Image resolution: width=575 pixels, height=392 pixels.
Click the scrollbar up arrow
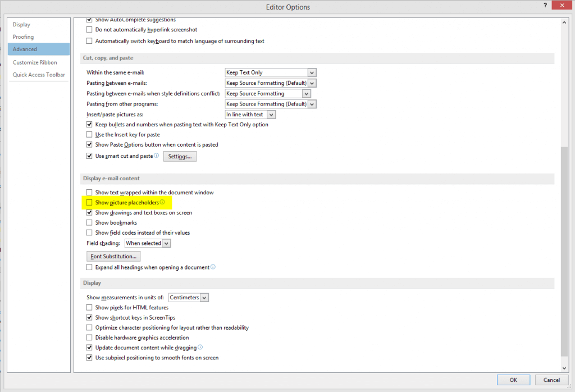point(564,22)
